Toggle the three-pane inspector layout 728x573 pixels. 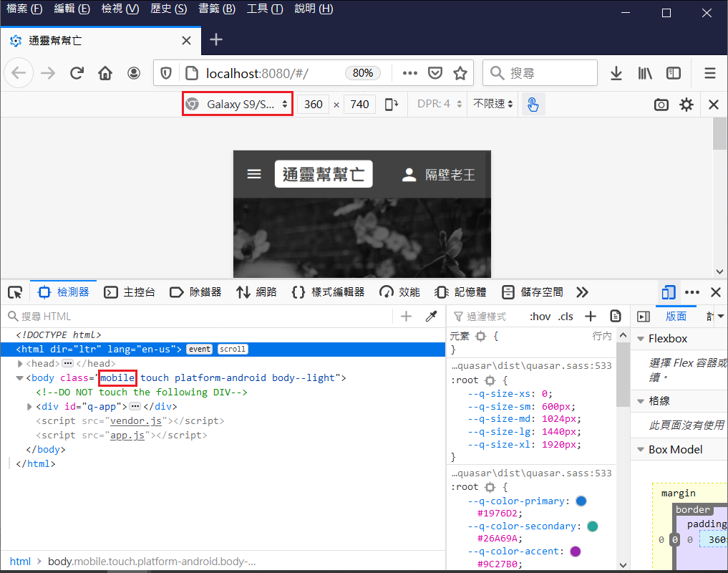click(644, 317)
